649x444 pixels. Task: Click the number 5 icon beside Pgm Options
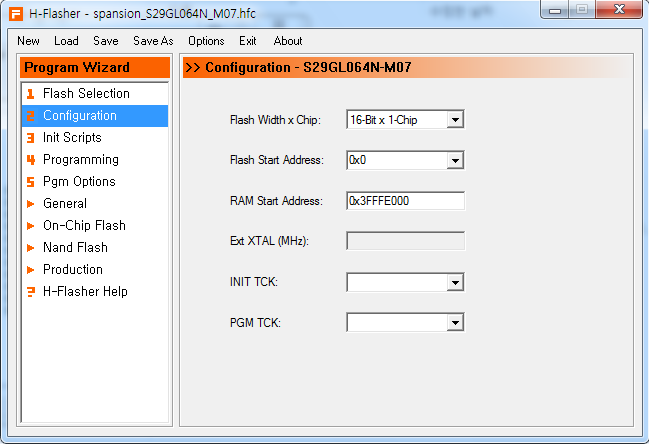coord(30,182)
